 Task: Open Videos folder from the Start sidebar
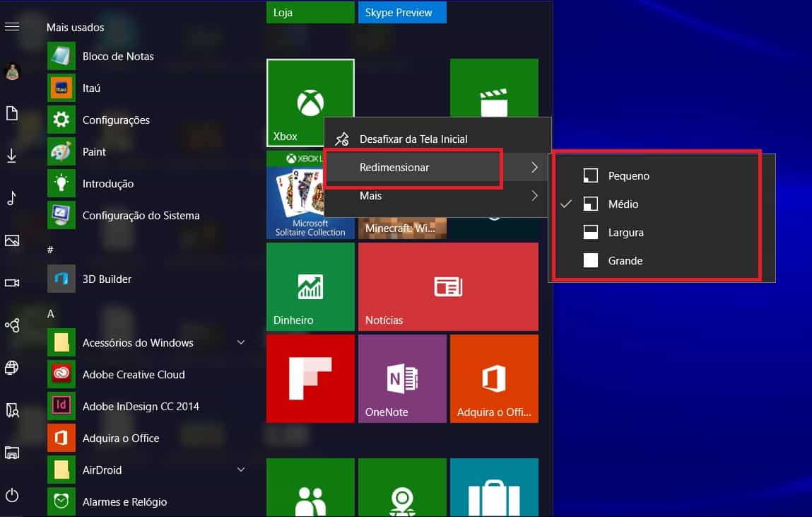[x=12, y=283]
